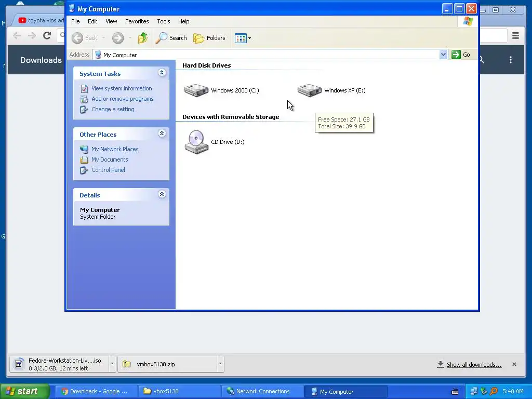The image size is (532, 399).
Task: Click the Control Panel icon in Other Places
Action: tap(84, 170)
